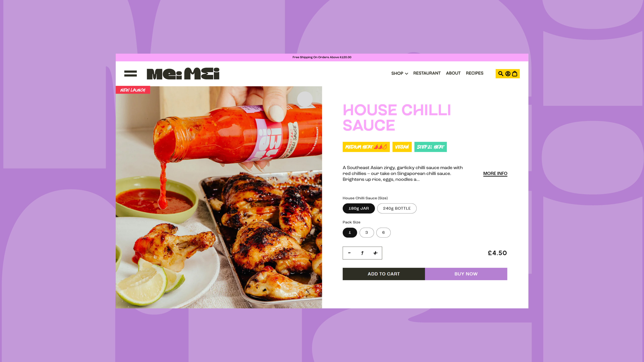Screen dimensions: 644x362
Task: Open the hamburger menu icon
Action: [x=130, y=73]
